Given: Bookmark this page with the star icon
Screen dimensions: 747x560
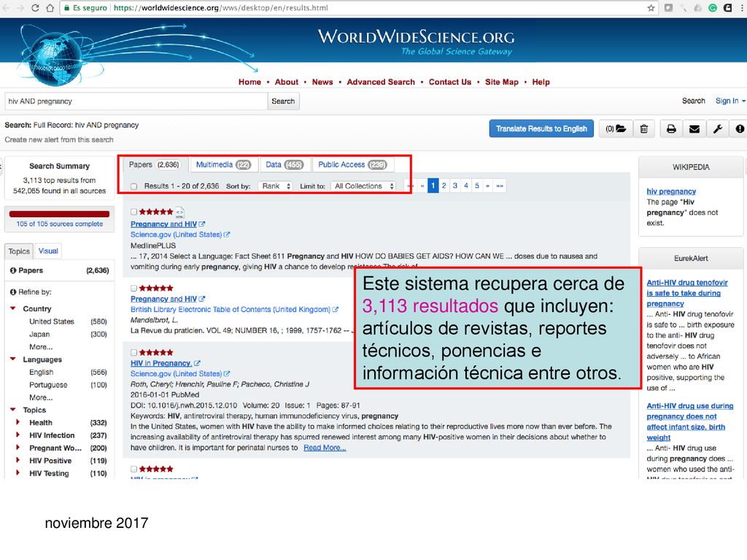Looking at the screenshot, I should (651, 7).
